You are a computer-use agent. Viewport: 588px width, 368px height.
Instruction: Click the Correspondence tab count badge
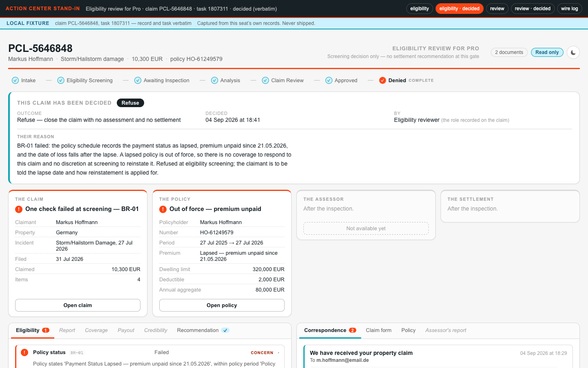click(x=352, y=330)
